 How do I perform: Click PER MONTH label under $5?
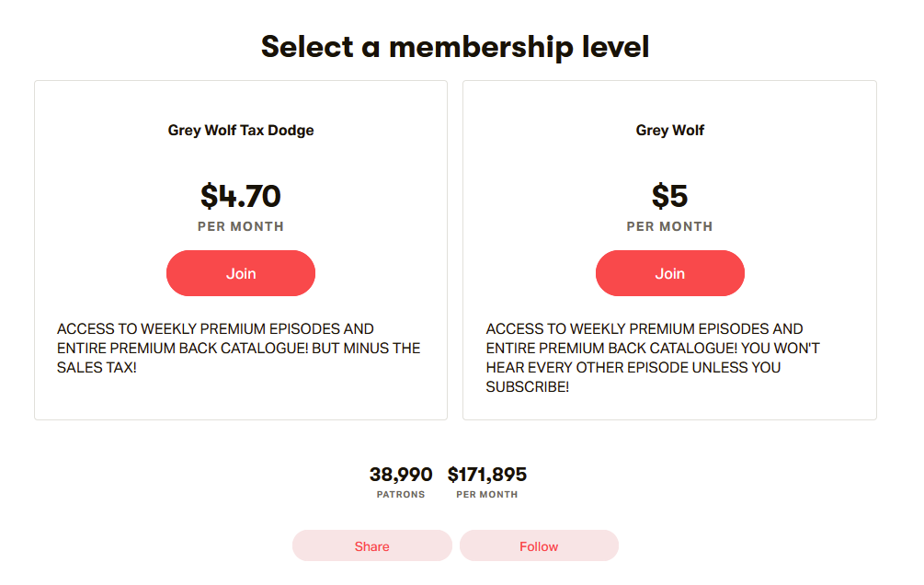pos(670,226)
